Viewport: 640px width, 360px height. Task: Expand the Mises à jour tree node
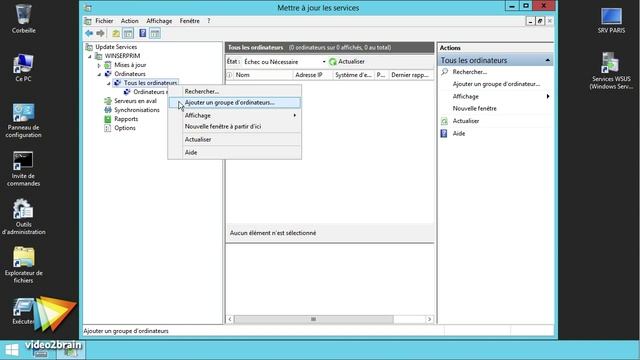(99, 65)
